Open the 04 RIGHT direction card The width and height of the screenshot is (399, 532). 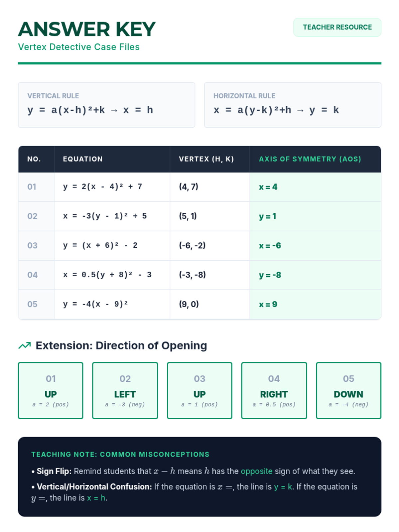pyautogui.click(x=274, y=390)
